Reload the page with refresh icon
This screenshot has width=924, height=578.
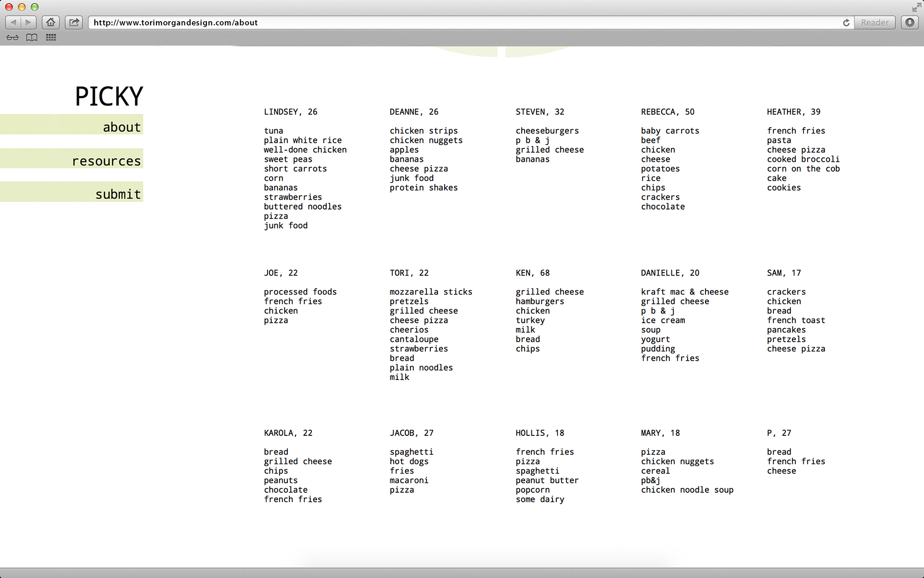click(846, 23)
